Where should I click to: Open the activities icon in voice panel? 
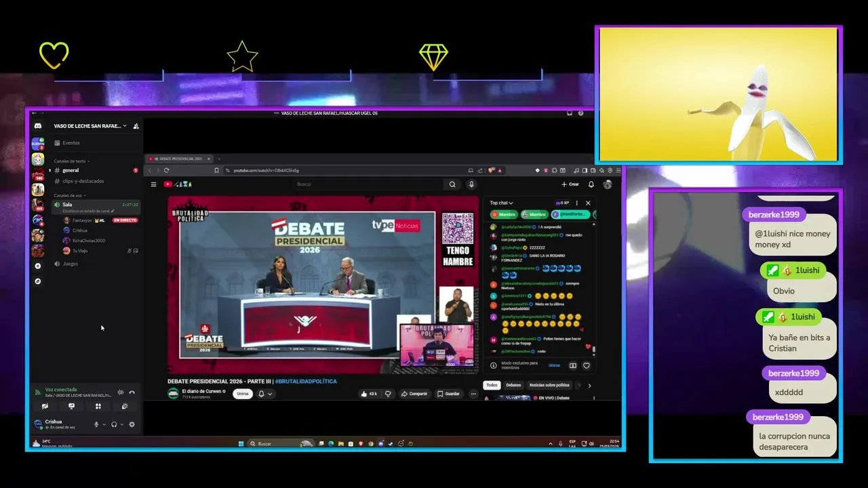pos(98,406)
